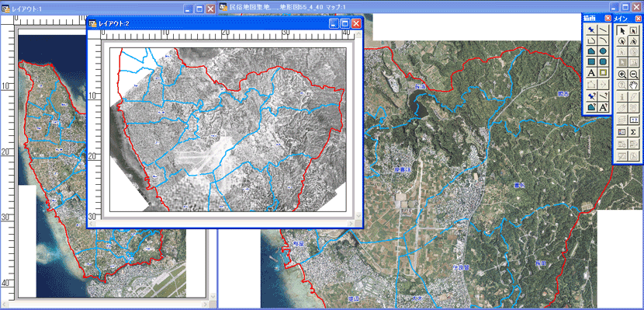The height and width of the screenshot is (310, 644).
Task: Maximize the レイアウト:2 window
Action: click(x=345, y=24)
